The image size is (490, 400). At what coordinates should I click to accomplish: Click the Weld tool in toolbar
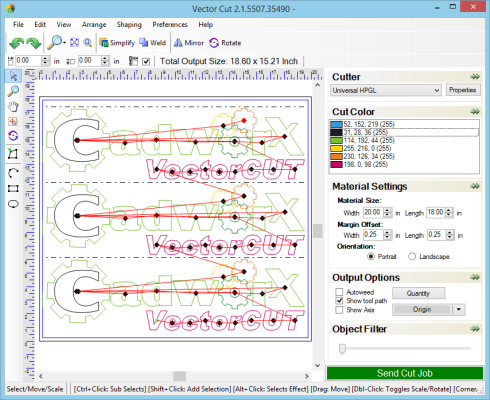click(153, 43)
